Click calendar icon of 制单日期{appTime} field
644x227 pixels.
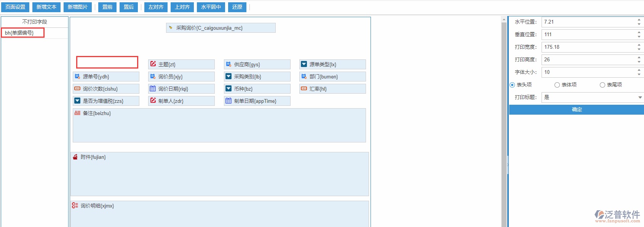pos(229,101)
